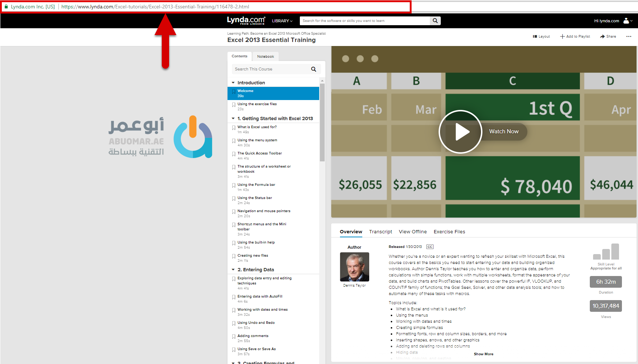Open the three-dots more options menu
The width and height of the screenshot is (638, 364).
click(629, 37)
